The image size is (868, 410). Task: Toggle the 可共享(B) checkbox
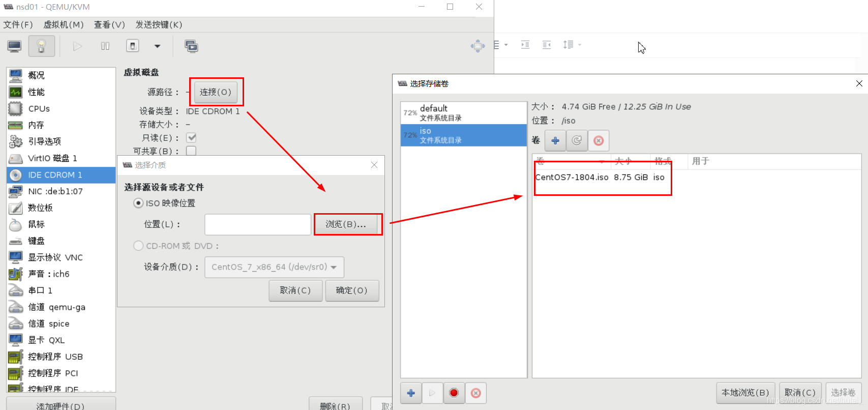(x=191, y=151)
